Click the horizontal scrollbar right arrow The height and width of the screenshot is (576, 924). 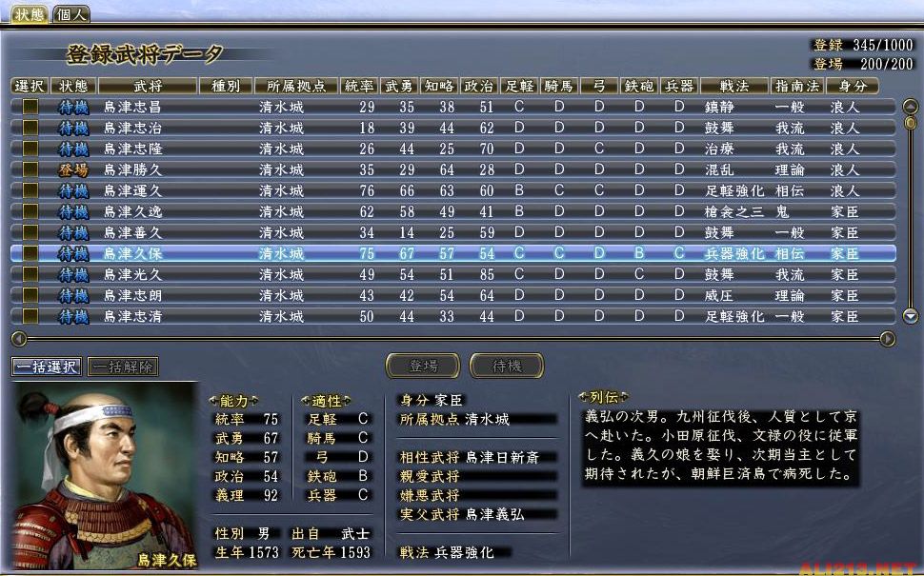(x=888, y=338)
